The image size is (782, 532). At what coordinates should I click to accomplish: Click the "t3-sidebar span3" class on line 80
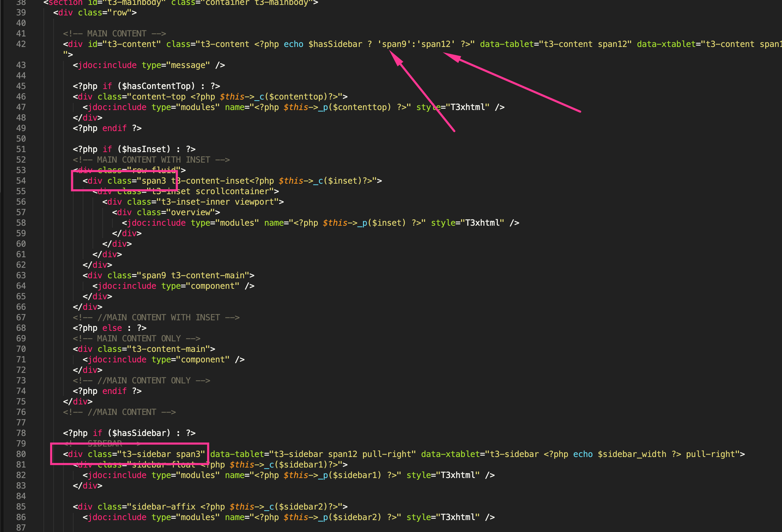pyautogui.click(x=161, y=454)
